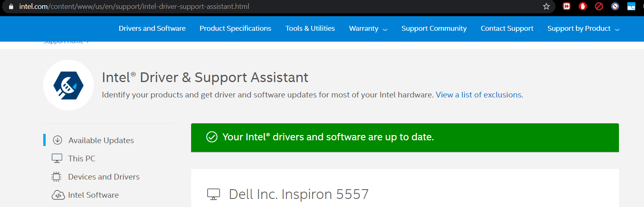Select This PC in the sidebar
The image size is (644, 207).
[82, 158]
